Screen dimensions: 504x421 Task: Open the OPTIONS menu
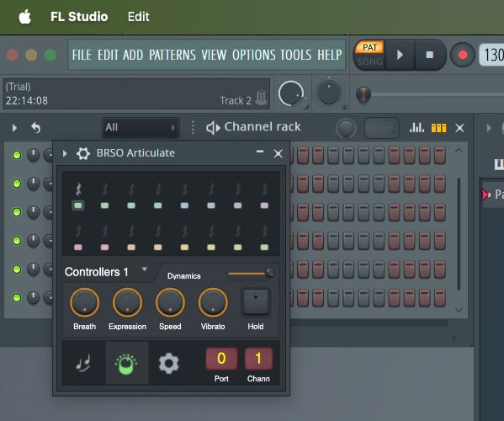point(253,55)
